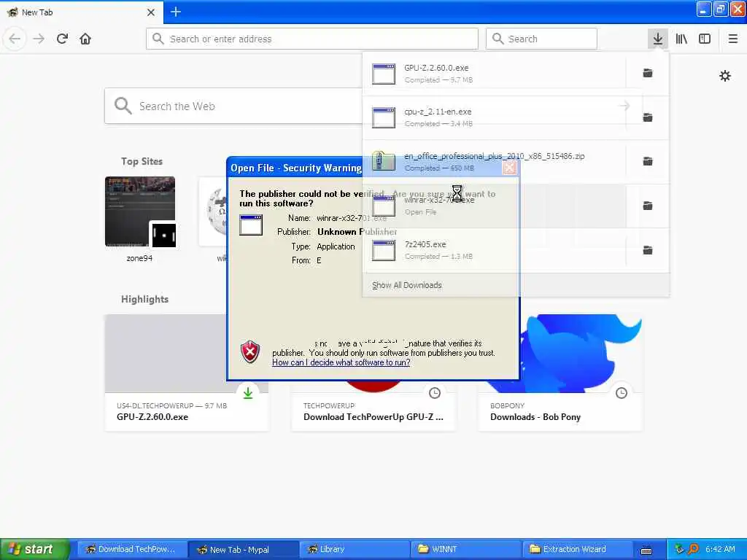
Task: Switch to WINNT folder taskbar window
Action: point(466,549)
